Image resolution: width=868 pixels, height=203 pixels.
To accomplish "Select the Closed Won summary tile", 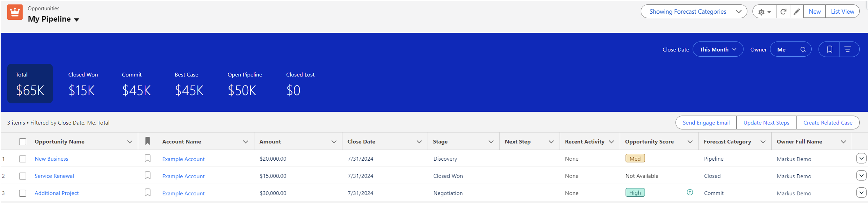I will [x=83, y=83].
